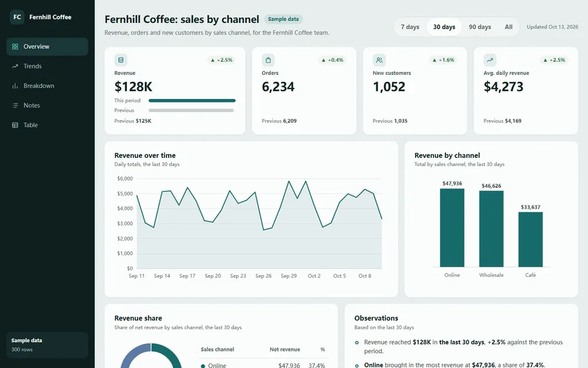
Task: Click the $128K revenue value
Action: [x=133, y=87]
